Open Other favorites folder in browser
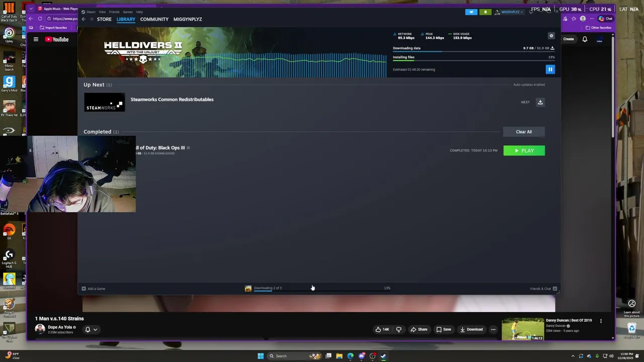 click(598, 28)
